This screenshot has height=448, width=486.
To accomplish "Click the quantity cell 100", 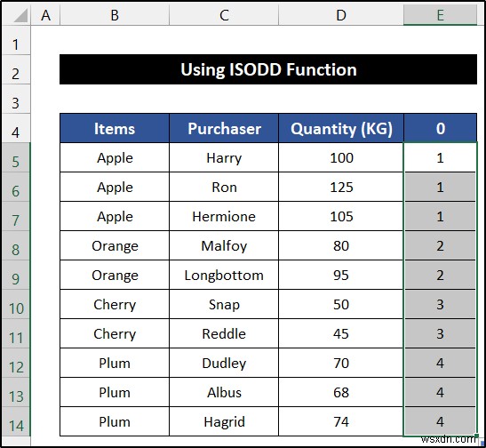I will coord(341,157).
